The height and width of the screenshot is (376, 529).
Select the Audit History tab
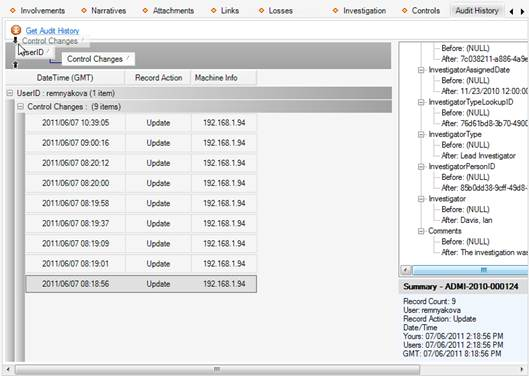tap(477, 11)
